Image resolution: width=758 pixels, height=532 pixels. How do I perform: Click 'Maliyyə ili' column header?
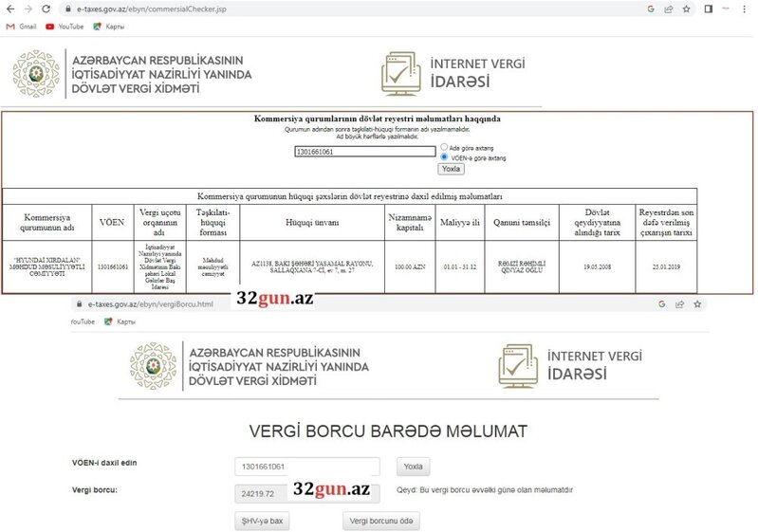[460, 222]
